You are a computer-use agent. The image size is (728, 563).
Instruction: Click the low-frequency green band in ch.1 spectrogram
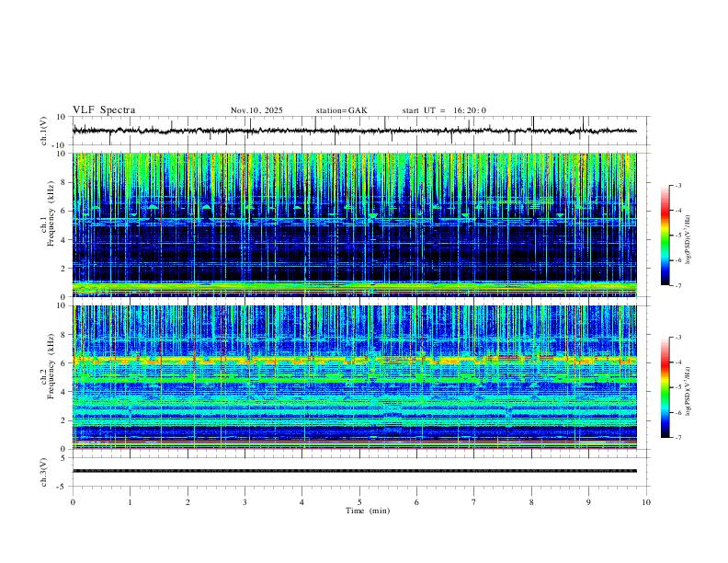pyautogui.click(x=354, y=288)
